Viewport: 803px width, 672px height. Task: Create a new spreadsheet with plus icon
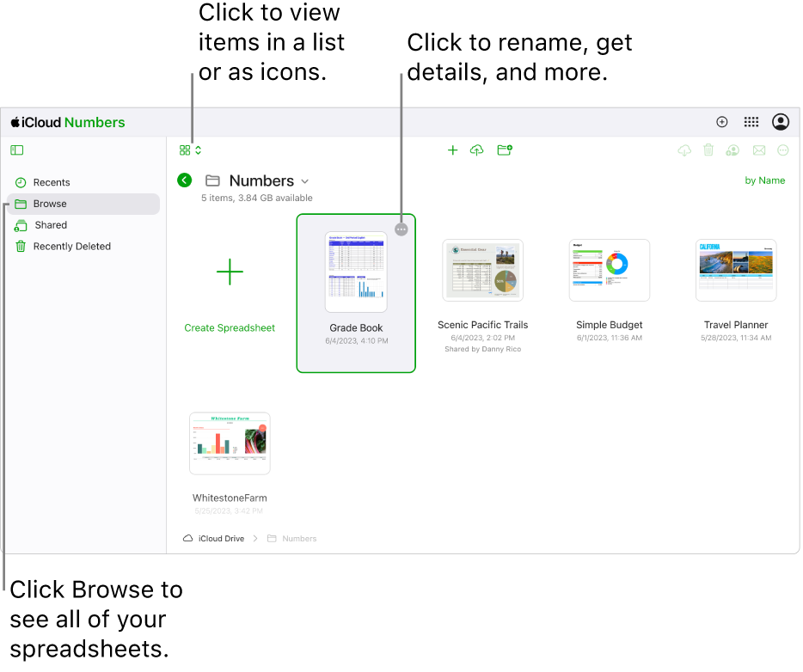tap(452, 150)
